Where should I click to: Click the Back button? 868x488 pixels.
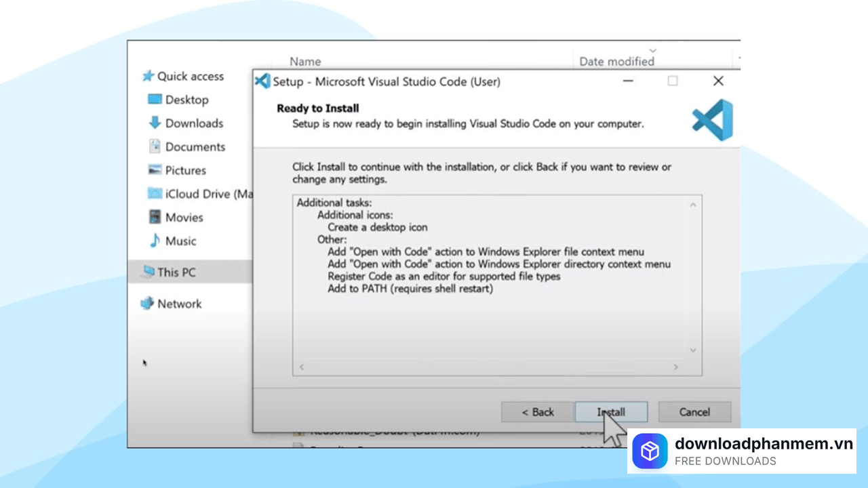click(537, 411)
